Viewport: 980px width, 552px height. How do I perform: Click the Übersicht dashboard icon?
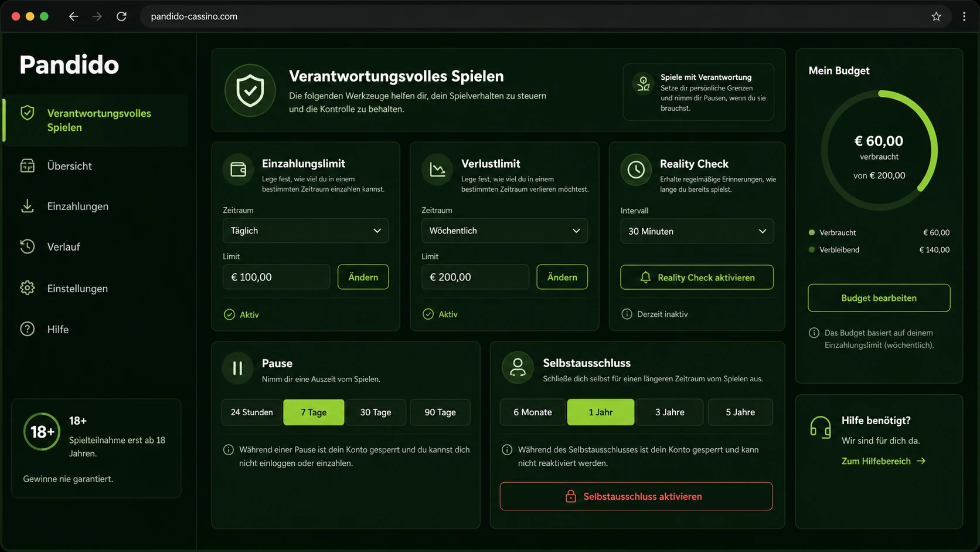tap(28, 165)
